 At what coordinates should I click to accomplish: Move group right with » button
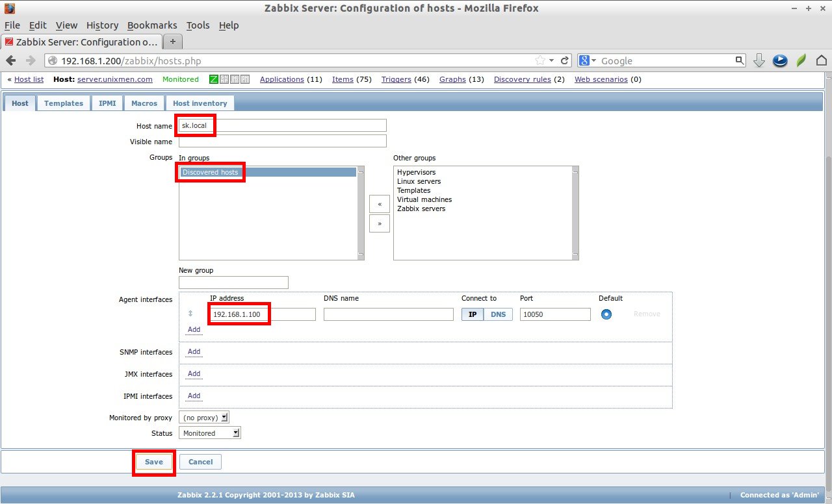(379, 223)
